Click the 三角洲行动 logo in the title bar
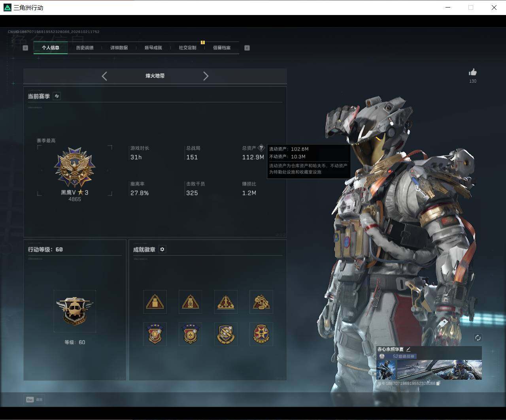The width and height of the screenshot is (506, 420). pos(8,8)
